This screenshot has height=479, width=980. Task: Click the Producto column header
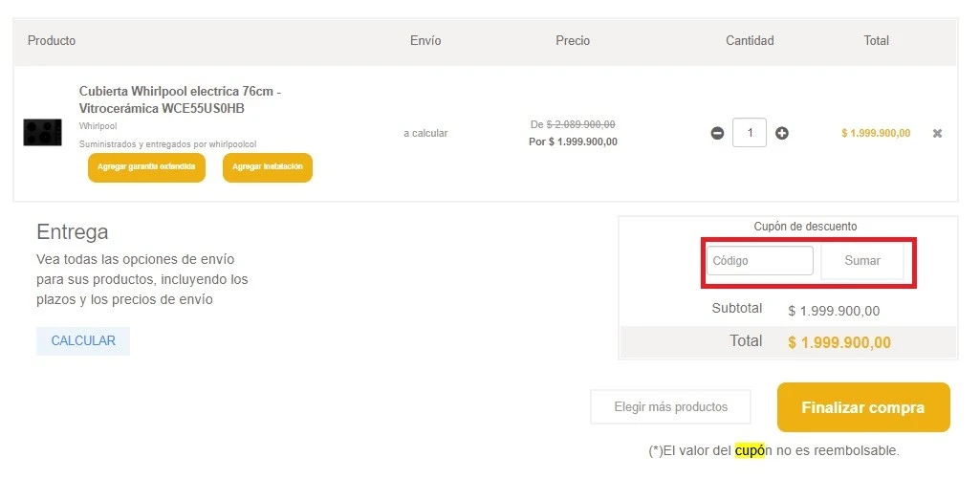tap(52, 41)
